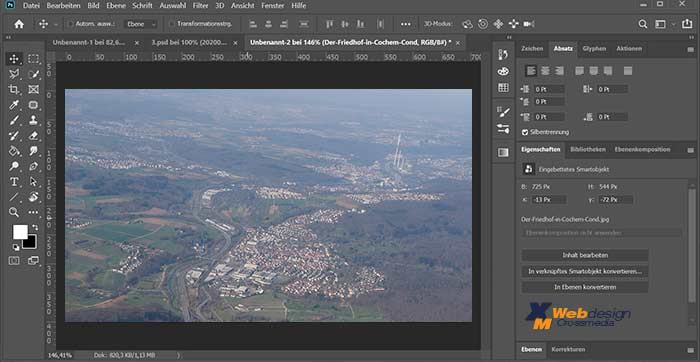Go to the Home screen
Screen dimensions: 700x362
coord(19,24)
